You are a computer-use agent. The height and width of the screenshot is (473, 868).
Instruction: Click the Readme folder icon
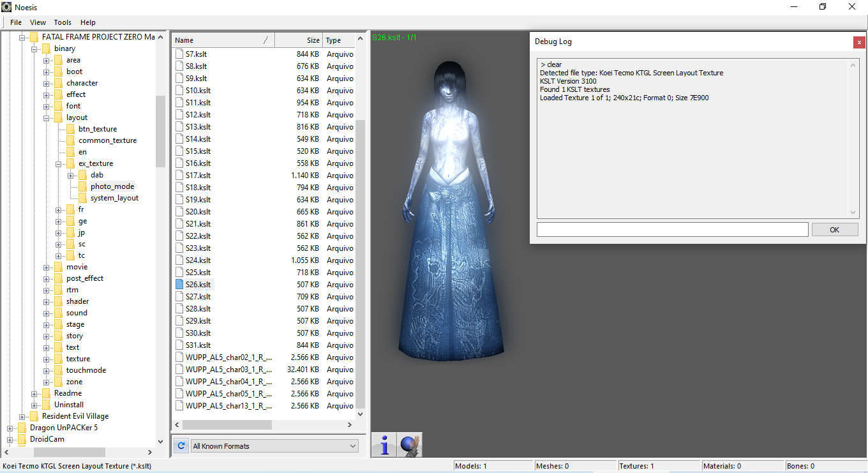pyautogui.click(x=47, y=393)
